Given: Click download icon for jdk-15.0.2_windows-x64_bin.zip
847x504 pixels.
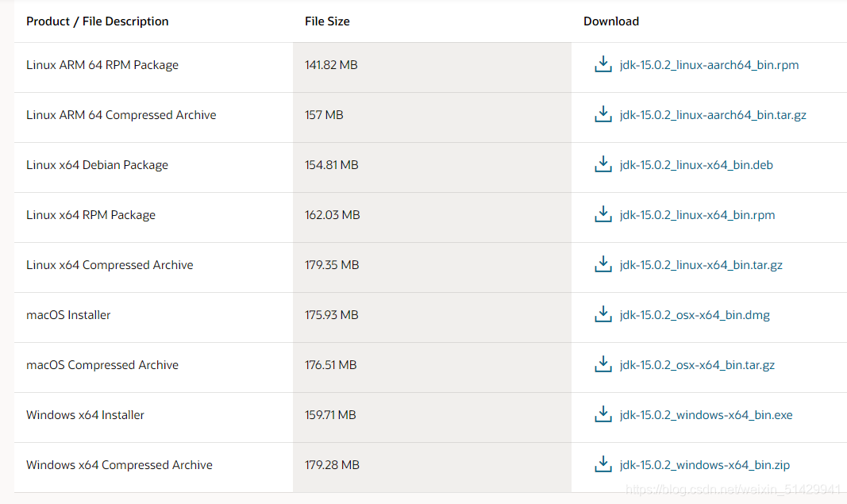Looking at the screenshot, I should [x=603, y=464].
